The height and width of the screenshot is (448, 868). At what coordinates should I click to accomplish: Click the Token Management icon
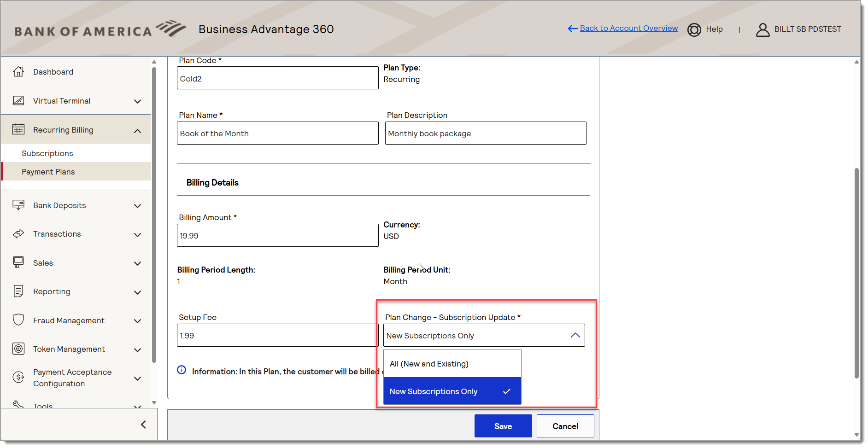click(18, 349)
